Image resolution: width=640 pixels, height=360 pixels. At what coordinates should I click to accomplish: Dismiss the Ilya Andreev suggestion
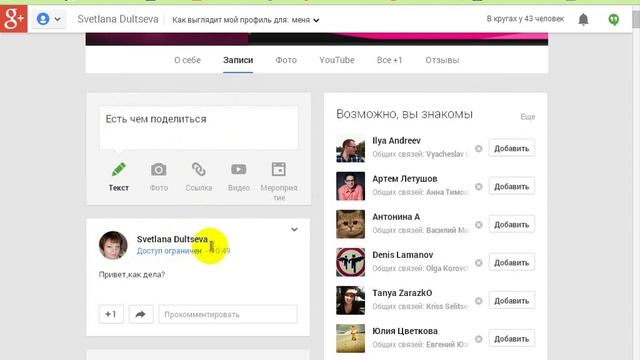click(x=478, y=149)
